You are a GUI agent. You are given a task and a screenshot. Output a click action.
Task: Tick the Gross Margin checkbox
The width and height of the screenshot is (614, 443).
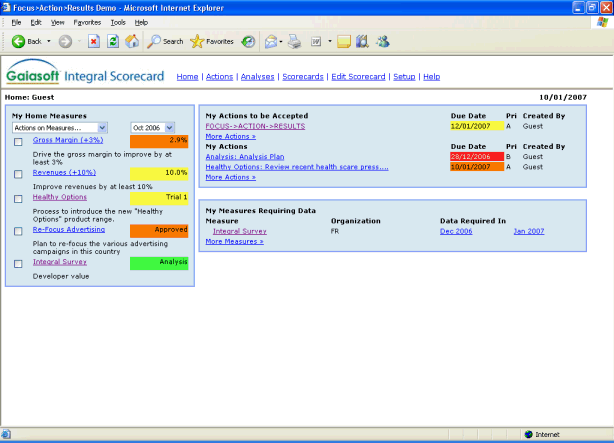pos(18,142)
